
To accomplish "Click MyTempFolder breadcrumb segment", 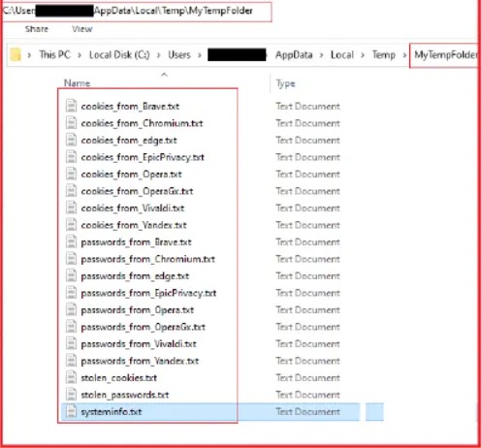I will tap(445, 55).
